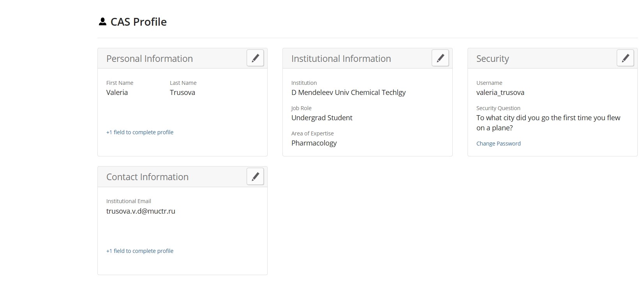Open complete profile link under Personal Information

coord(140,132)
